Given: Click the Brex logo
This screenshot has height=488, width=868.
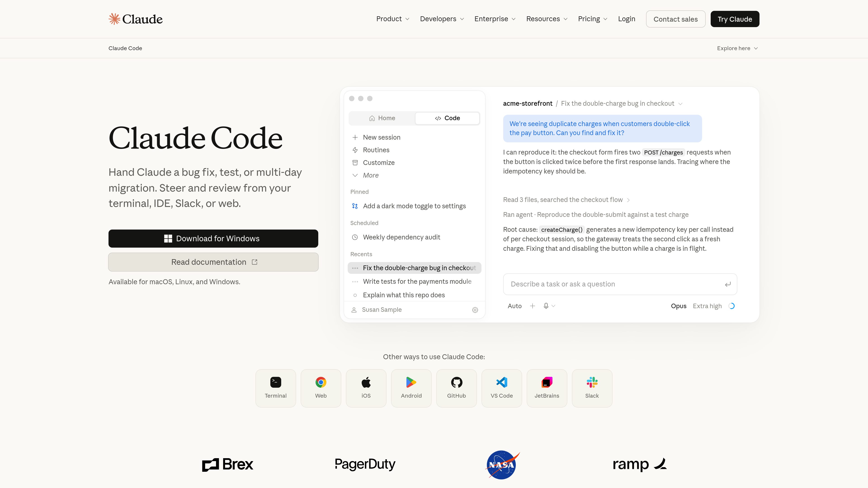Looking at the screenshot, I should 227,465.
